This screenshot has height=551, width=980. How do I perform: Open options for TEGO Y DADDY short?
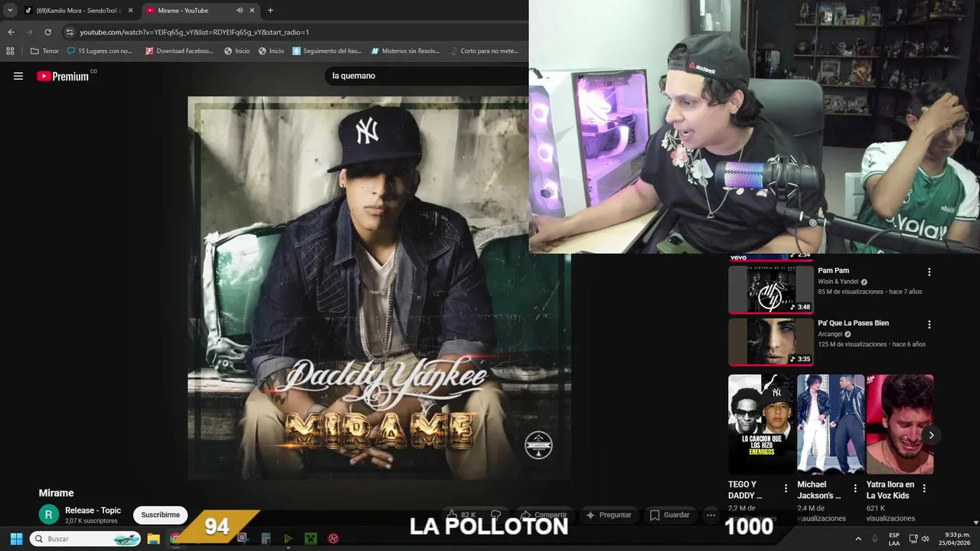click(x=786, y=488)
